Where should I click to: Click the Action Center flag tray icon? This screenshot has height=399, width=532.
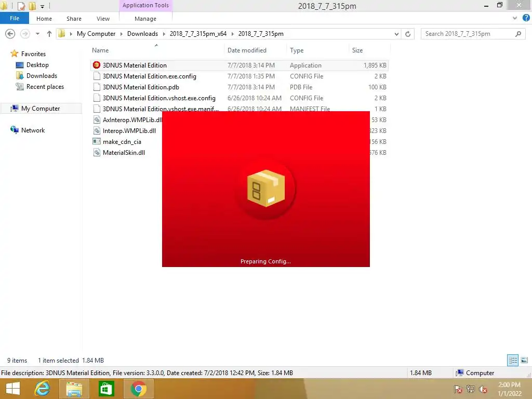pyautogui.click(x=458, y=389)
